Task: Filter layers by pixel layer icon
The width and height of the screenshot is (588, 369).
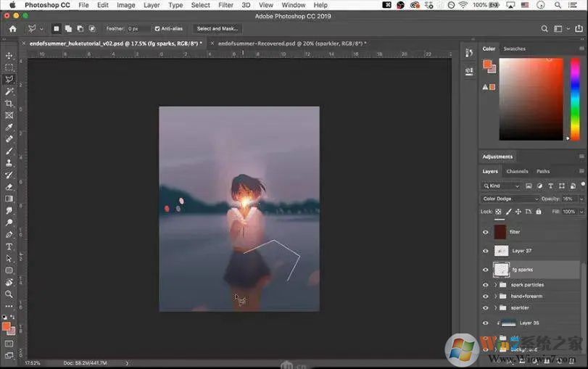Action: [x=529, y=186]
